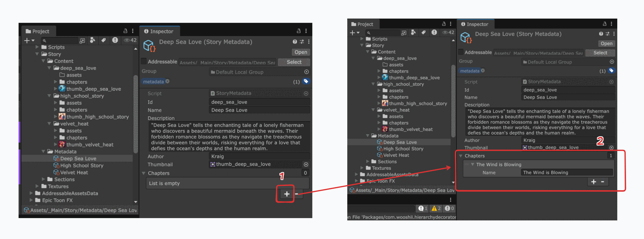
Task: Open the console more-options menu in right window
Action: pyautogui.click(x=450, y=200)
